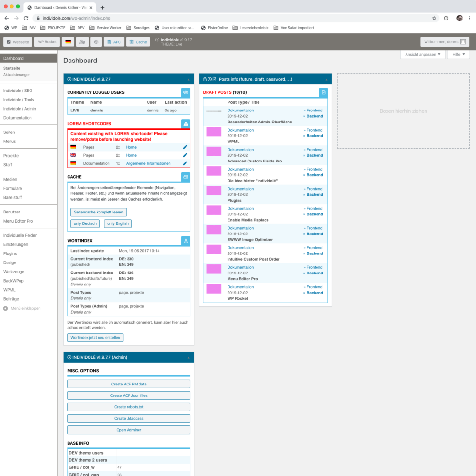
Task: Click the APC trash button
Action: [x=113, y=42]
